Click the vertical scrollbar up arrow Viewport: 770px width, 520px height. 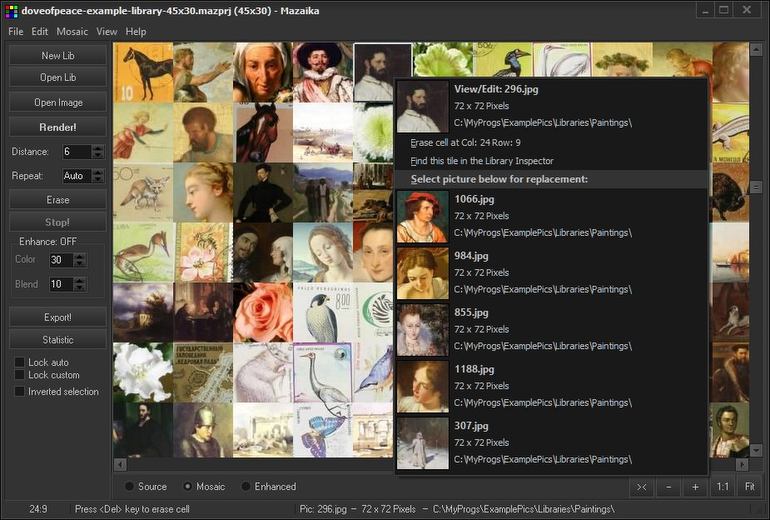point(756,49)
